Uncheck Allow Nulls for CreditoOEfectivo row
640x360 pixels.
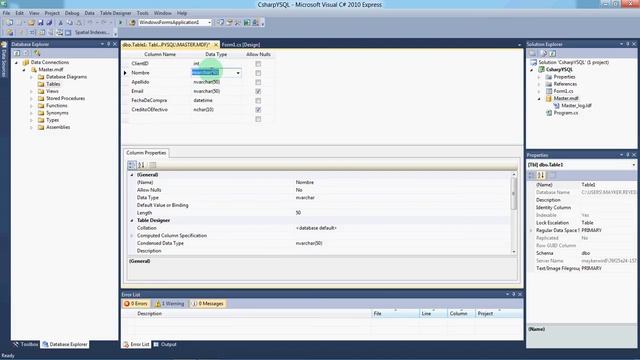258,110
